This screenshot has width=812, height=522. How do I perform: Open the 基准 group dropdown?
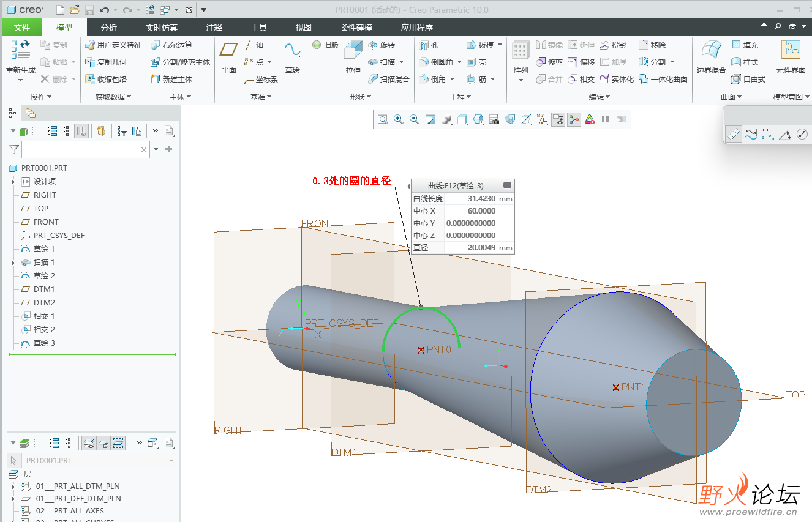260,97
